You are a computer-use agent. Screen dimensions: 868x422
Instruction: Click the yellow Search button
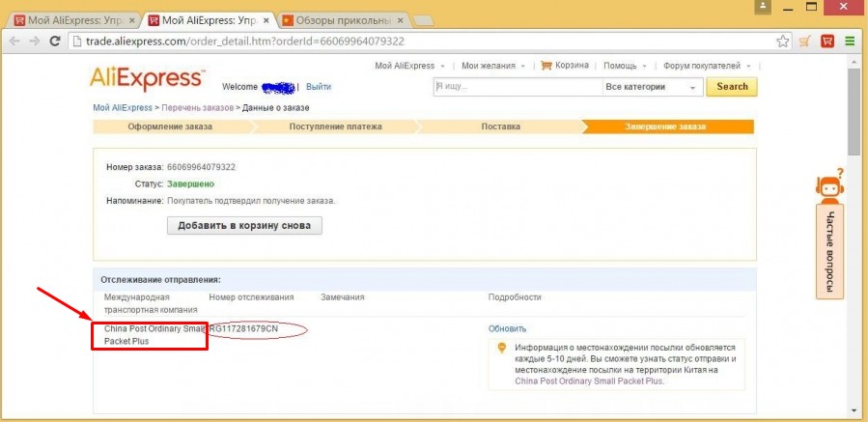[x=732, y=86]
